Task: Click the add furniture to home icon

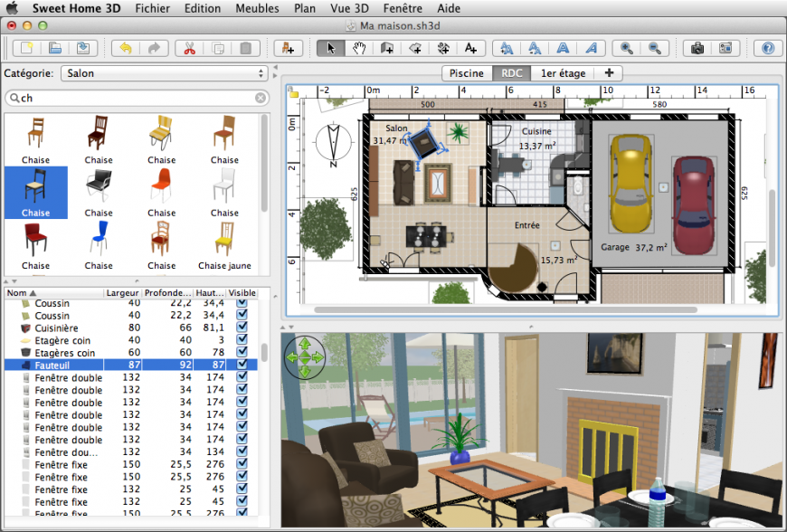Action: pyautogui.click(x=288, y=48)
